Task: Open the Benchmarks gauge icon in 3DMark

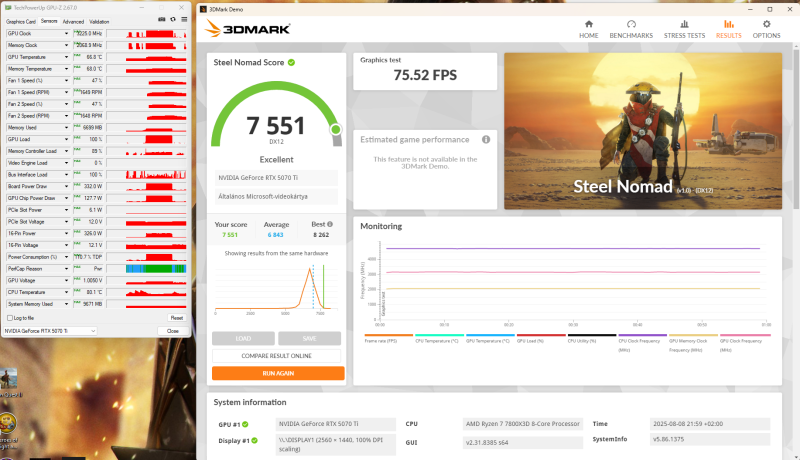Action: click(631, 24)
